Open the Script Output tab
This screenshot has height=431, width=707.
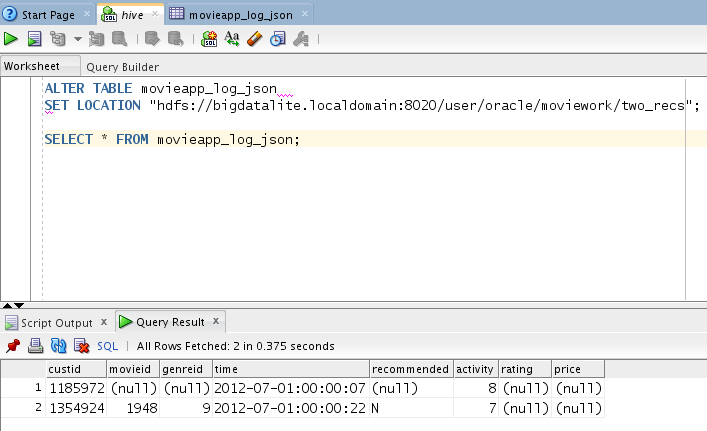tap(56, 323)
